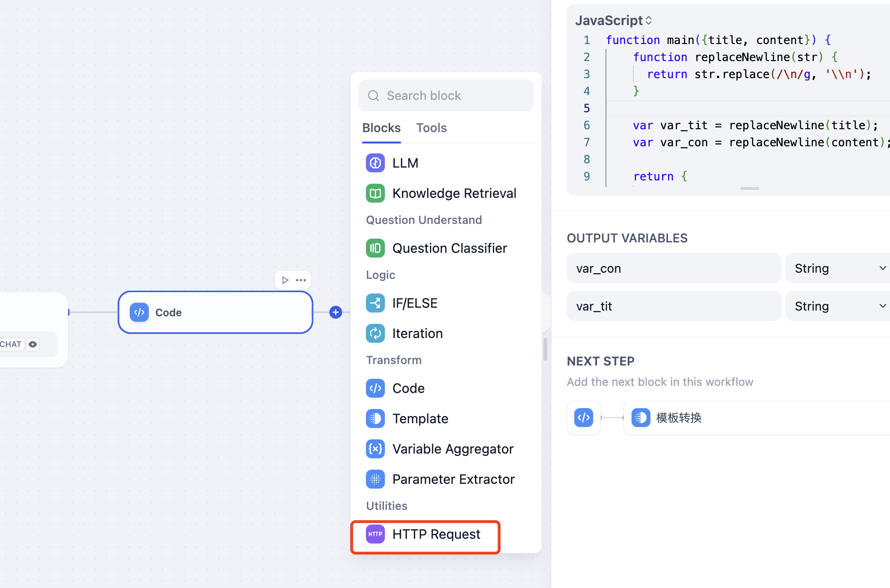Image resolution: width=890 pixels, height=588 pixels.
Task: Click the blue plus connector after Code node
Action: (336, 312)
